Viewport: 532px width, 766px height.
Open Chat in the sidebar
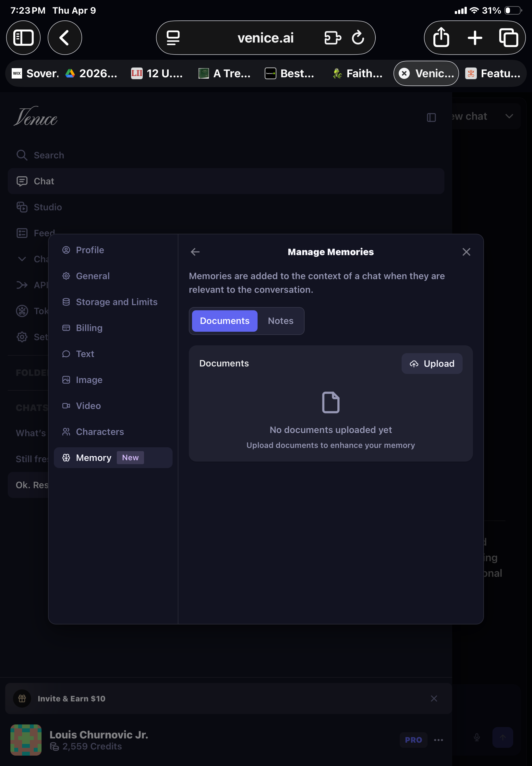click(226, 181)
